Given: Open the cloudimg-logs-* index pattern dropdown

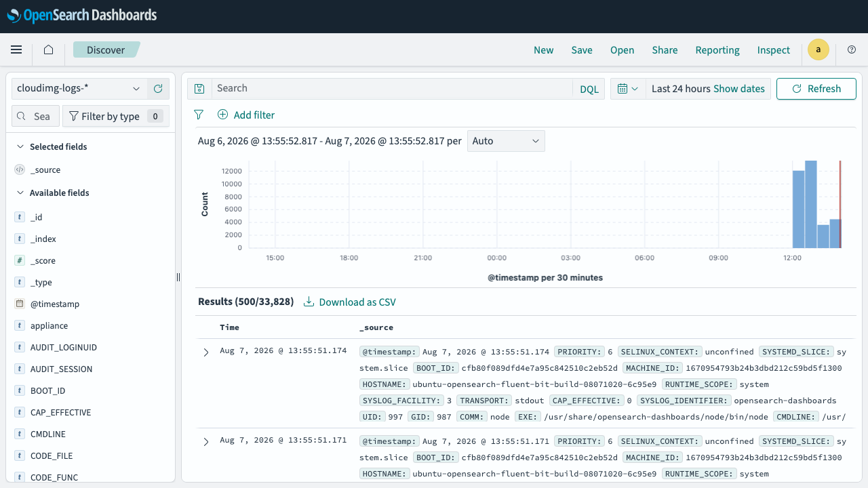Looking at the screenshot, I should [79, 89].
